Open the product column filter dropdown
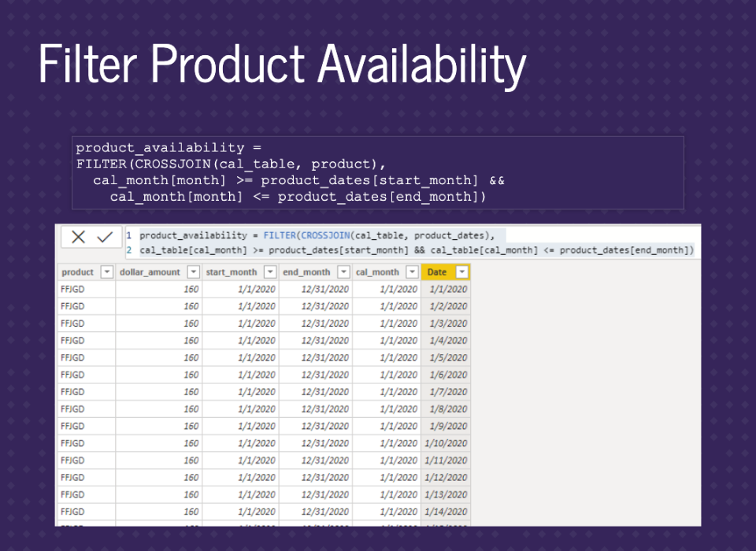 (107, 272)
